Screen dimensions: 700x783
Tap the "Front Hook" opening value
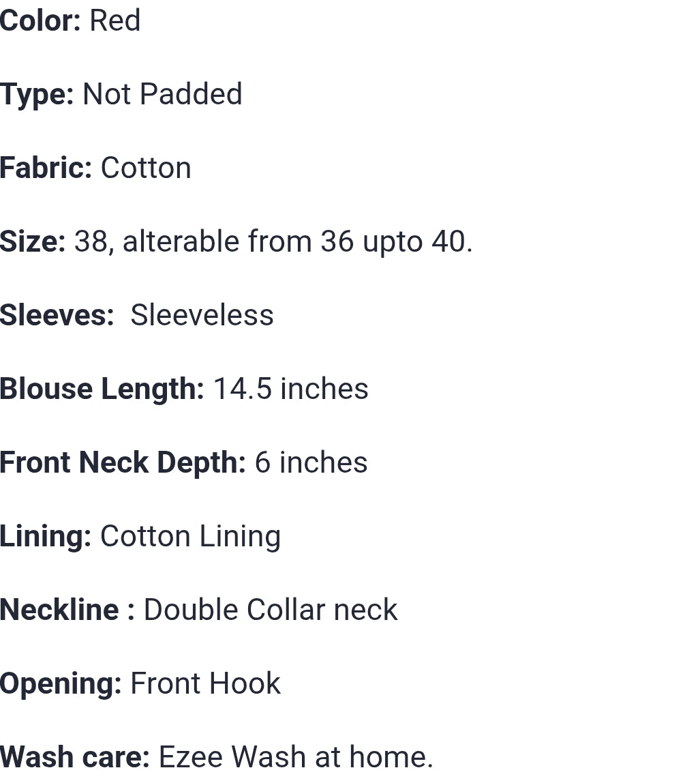205,683
